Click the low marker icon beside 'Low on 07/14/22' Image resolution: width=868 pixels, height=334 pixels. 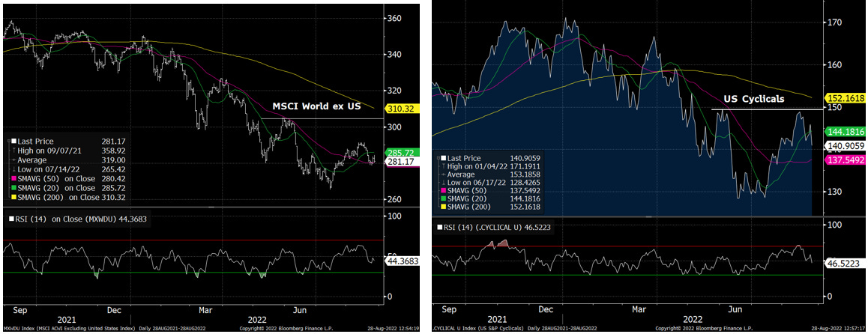13,169
